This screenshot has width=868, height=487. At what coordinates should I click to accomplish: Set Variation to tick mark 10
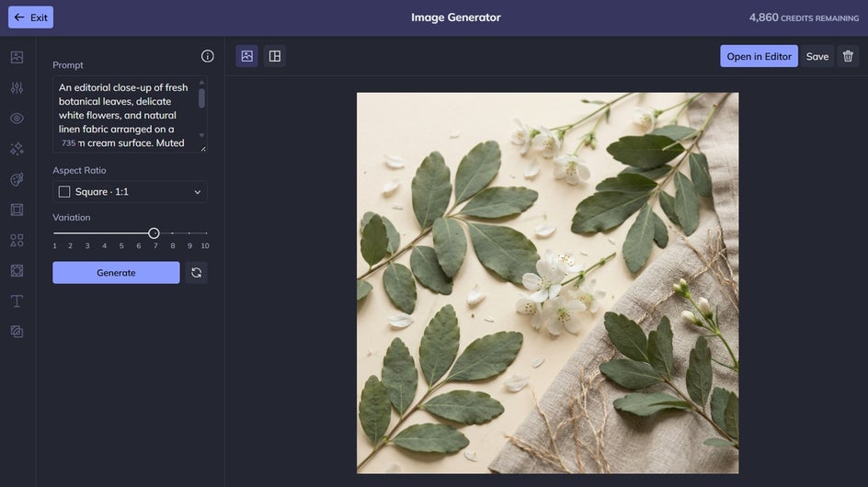pyautogui.click(x=205, y=233)
